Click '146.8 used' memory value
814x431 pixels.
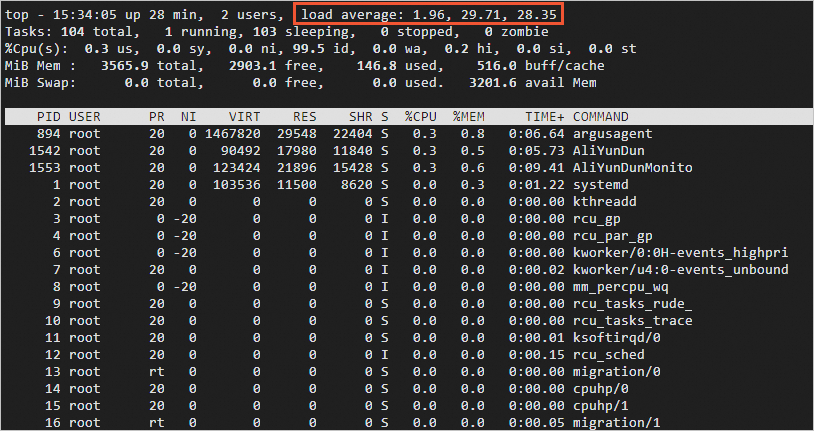pos(397,66)
